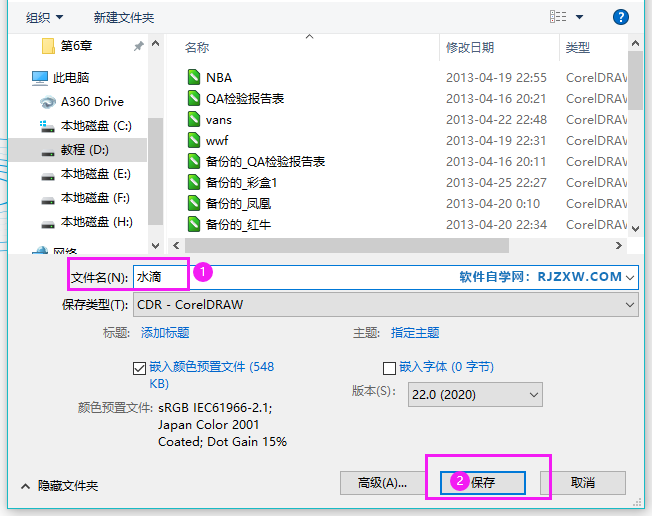
Task: Click the 取消 button
Action: pyautogui.click(x=582, y=482)
